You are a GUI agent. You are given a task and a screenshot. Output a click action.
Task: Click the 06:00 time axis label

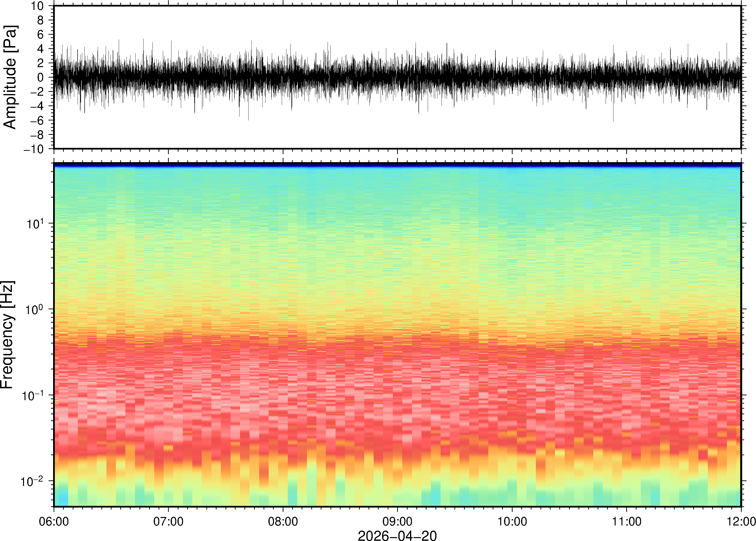[x=54, y=521]
